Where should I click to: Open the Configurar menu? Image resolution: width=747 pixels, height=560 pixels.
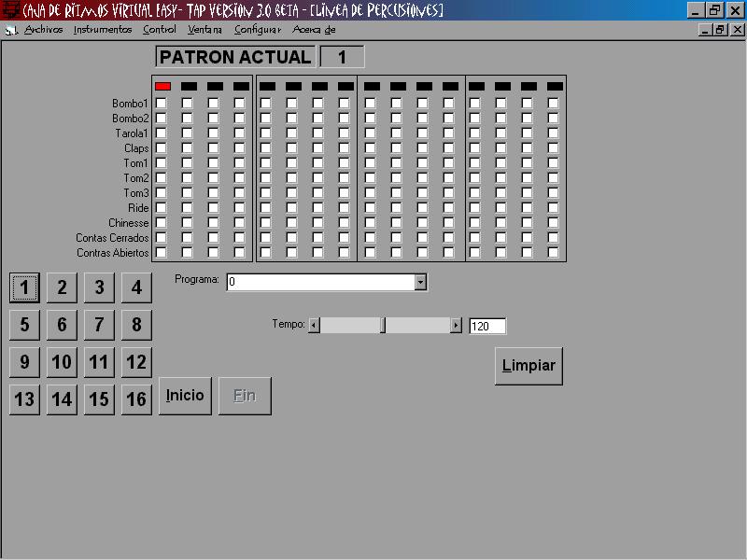258,30
